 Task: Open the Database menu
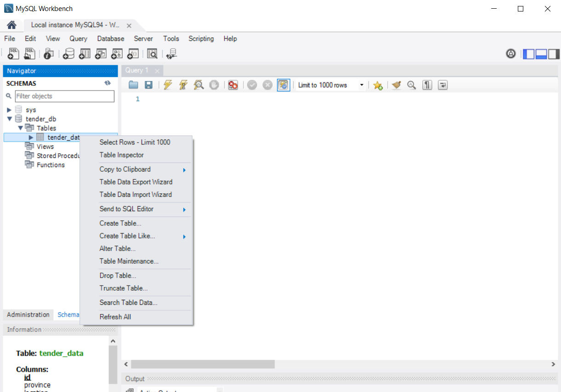click(111, 39)
